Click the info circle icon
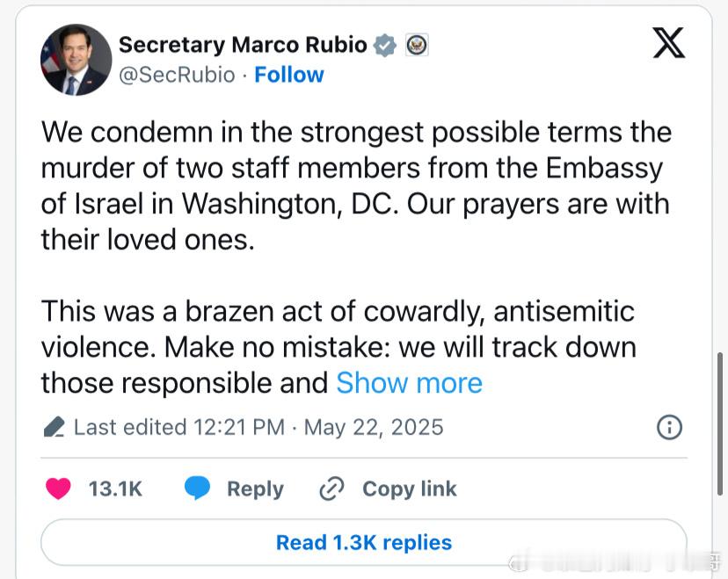 [x=669, y=427]
